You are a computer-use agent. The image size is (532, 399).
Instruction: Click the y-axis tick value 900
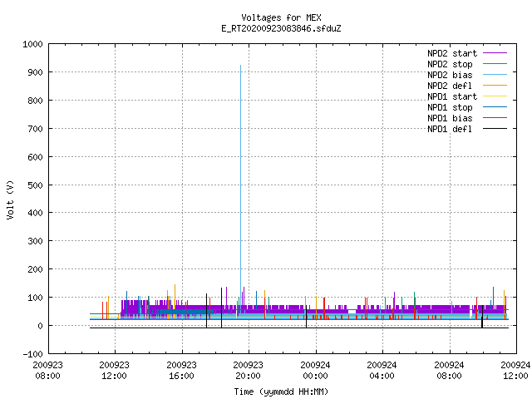pos(35,72)
